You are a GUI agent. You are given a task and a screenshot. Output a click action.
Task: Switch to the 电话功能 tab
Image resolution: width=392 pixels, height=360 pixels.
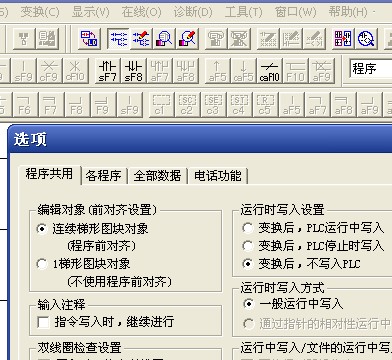pos(218,176)
